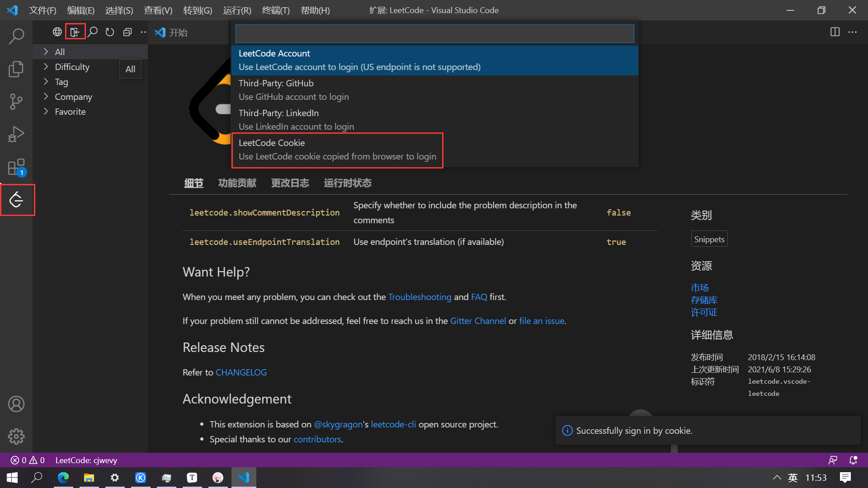Open more actions ellipsis in LeetCode panel
Screen dimensions: 868x488
(x=143, y=32)
